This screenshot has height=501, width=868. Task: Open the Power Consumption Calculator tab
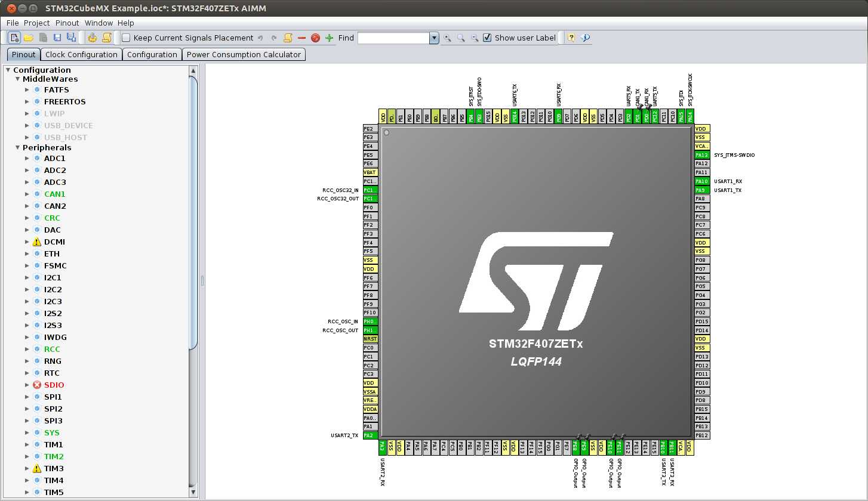pos(244,54)
